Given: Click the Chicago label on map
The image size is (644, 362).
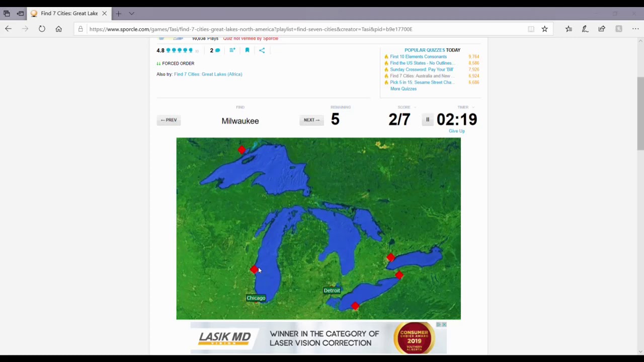Looking at the screenshot, I should tap(256, 298).
